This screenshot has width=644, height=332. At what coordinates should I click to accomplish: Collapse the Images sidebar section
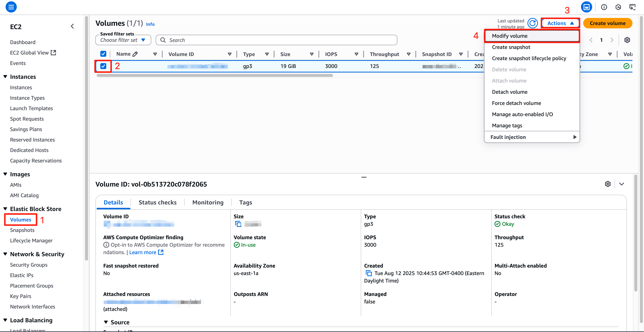coord(5,174)
